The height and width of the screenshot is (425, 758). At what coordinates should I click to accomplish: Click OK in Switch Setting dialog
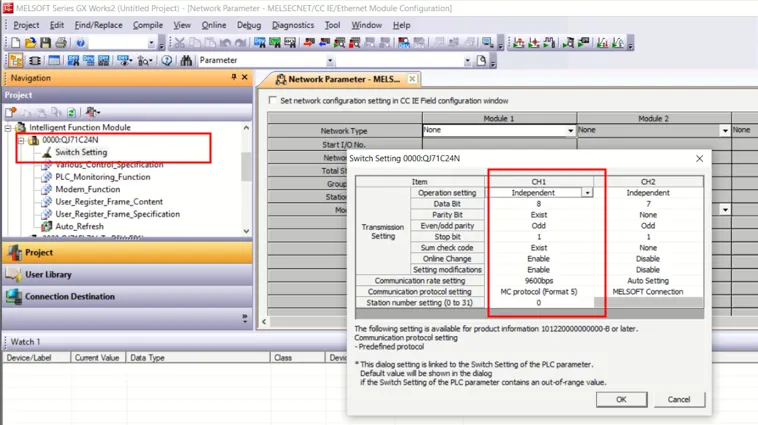(621, 399)
